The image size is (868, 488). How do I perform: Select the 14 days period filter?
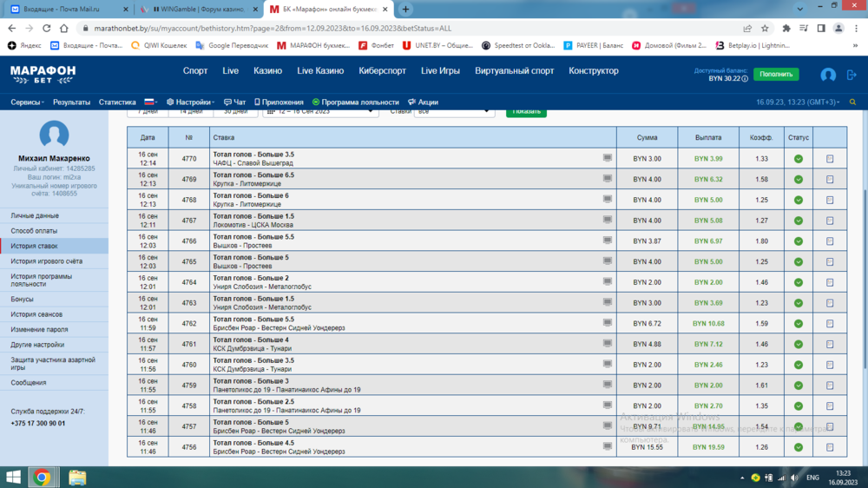coord(190,112)
